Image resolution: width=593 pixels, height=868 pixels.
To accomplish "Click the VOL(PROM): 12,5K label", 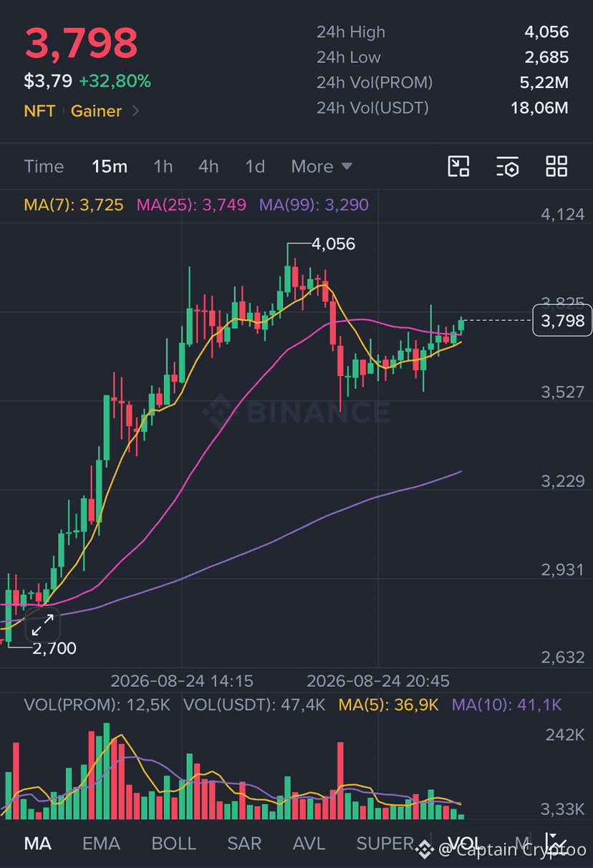I will [x=97, y=705].
